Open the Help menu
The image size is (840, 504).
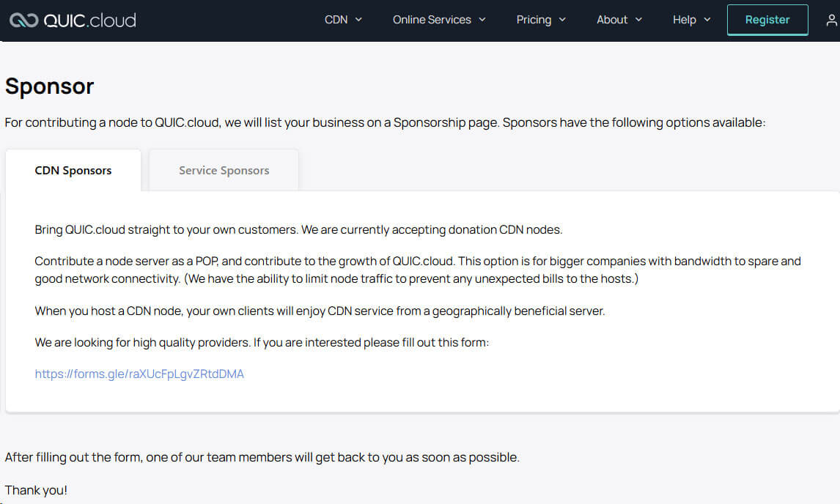point(684,20)
